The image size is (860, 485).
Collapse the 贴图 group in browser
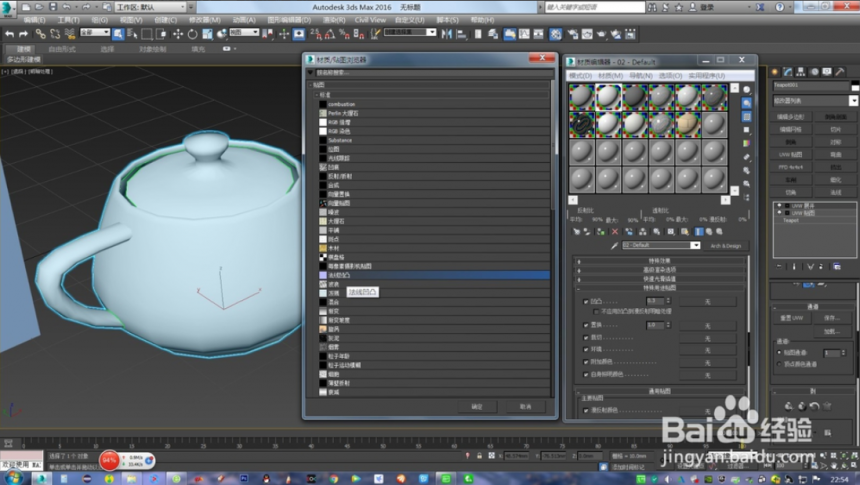[x=311, y=85]
